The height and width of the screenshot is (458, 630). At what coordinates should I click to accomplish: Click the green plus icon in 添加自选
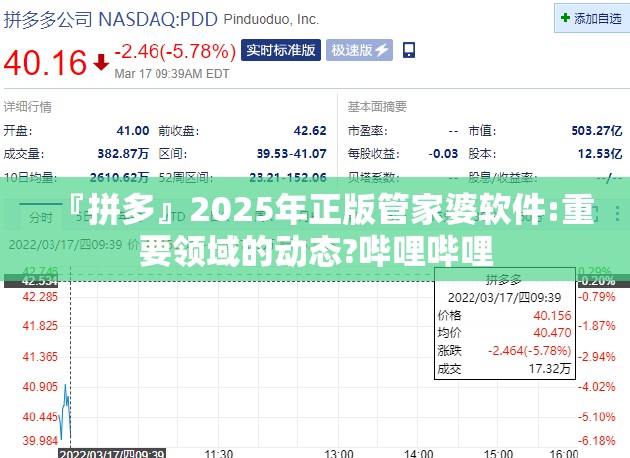pos(565,18)
